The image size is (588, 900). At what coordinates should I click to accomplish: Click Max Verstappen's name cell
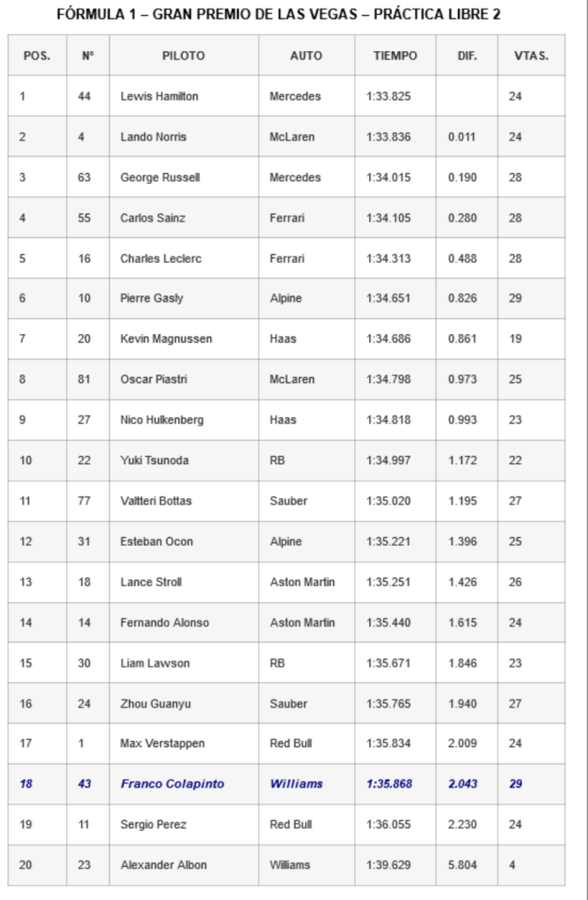click(163, 744)
